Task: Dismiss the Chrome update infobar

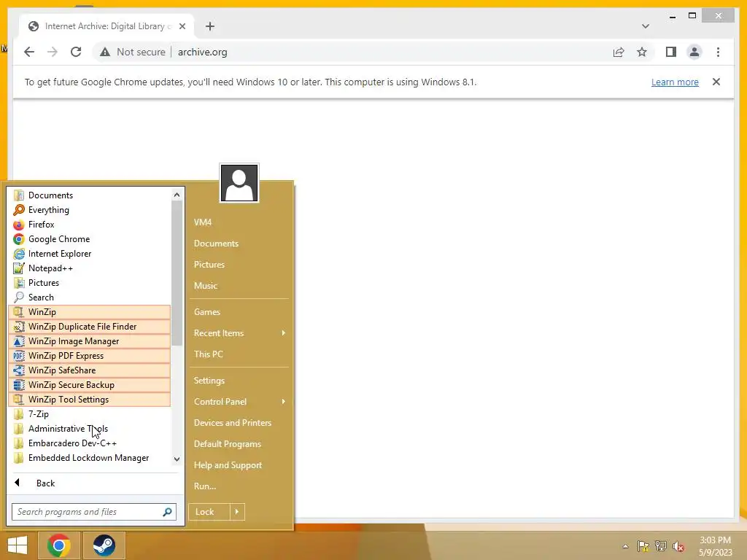Action: (x=716, y=82)
